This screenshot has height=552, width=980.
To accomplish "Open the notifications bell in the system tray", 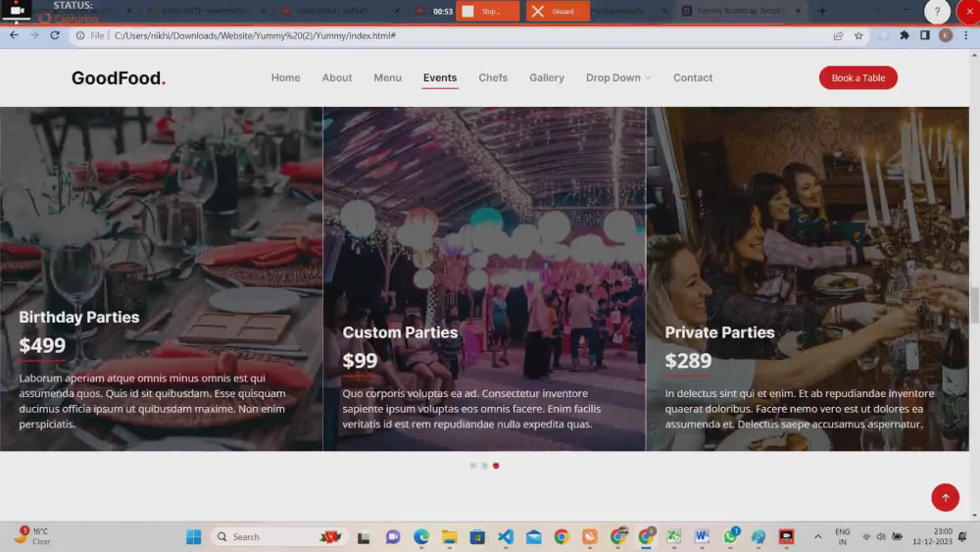I will pyautogui.click(x=962, y=536).
